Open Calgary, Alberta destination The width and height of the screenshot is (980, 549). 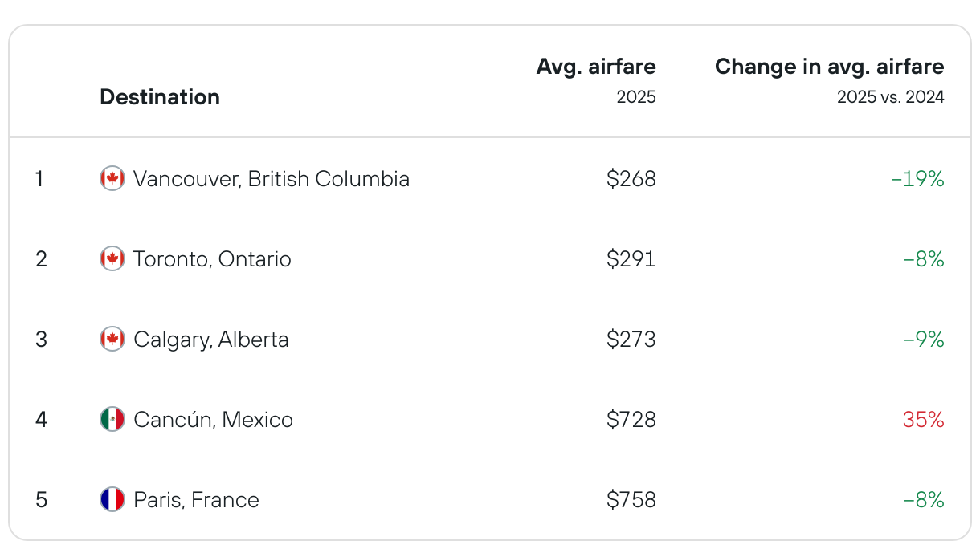[211, 339]
